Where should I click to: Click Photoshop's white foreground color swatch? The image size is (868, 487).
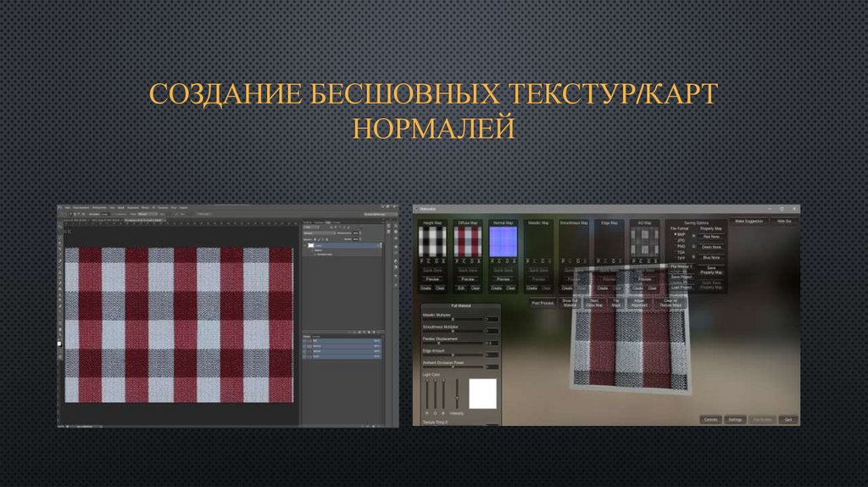tap(60, 344)
